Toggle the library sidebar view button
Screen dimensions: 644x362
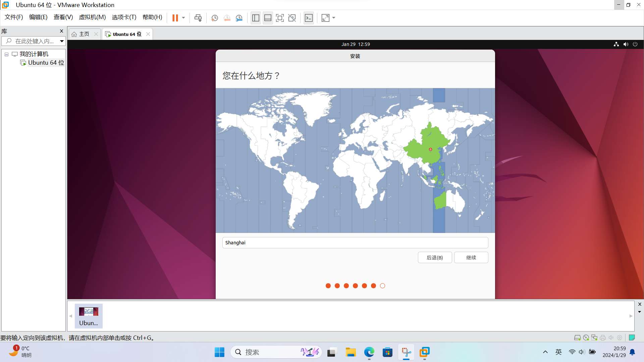pyautogui.click(x=256, y=18)
